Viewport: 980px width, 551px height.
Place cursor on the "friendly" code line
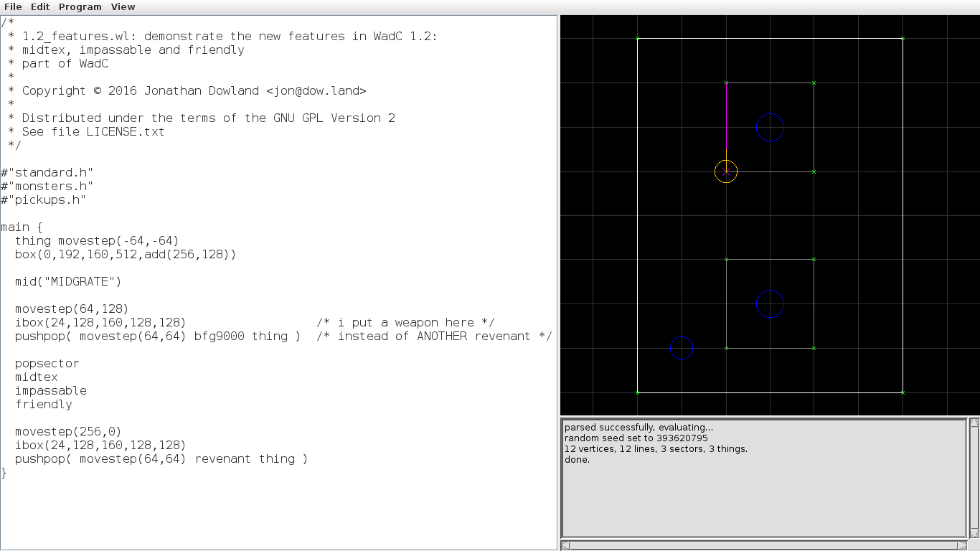tap(43, 404)
